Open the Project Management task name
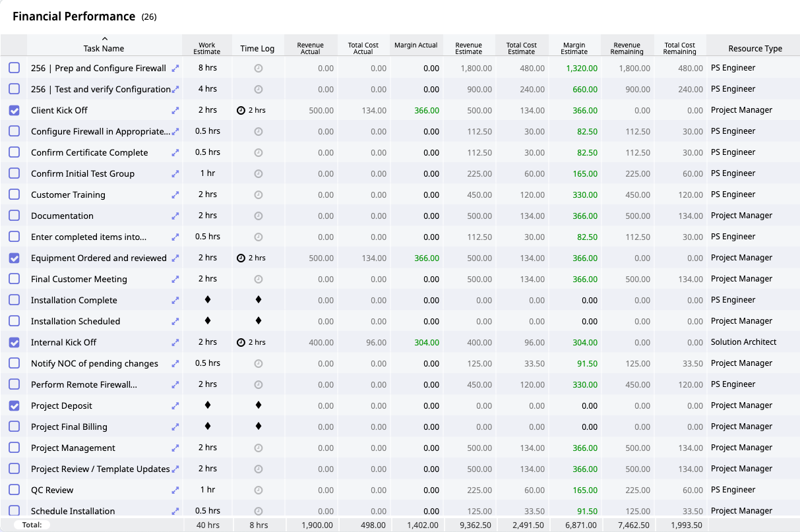The image size is (800, 532). (x=73, y=448)
